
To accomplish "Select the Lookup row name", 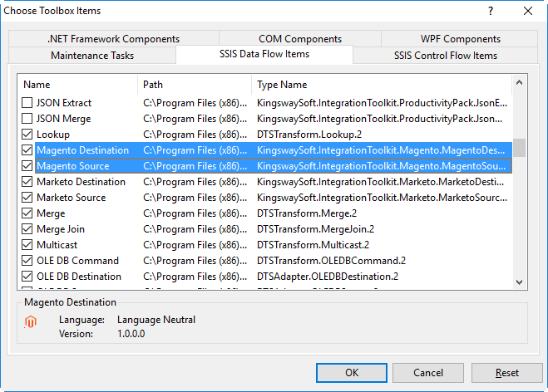I will pos(53,135).
